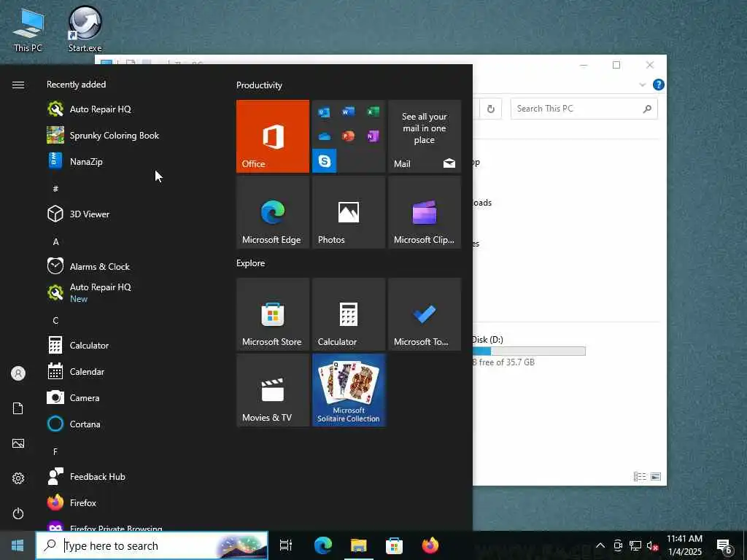Open Outlook icon in Office folder tile

point(325,112)
